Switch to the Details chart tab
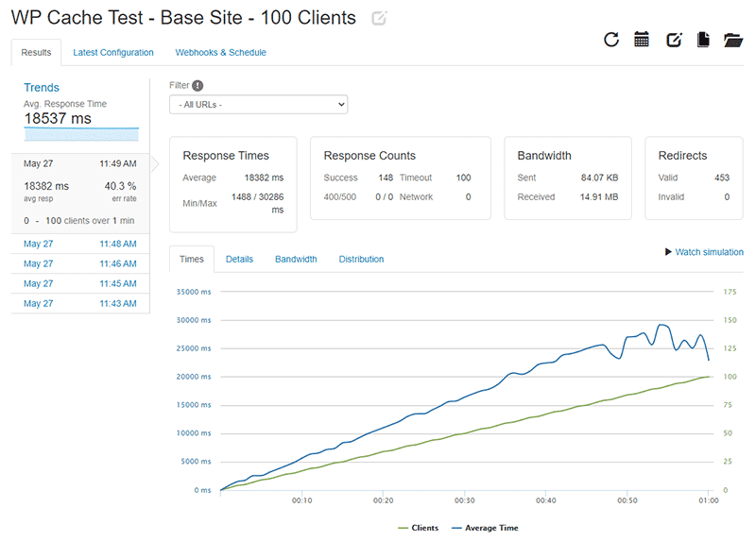756x541 pixels. coord(239,259)
